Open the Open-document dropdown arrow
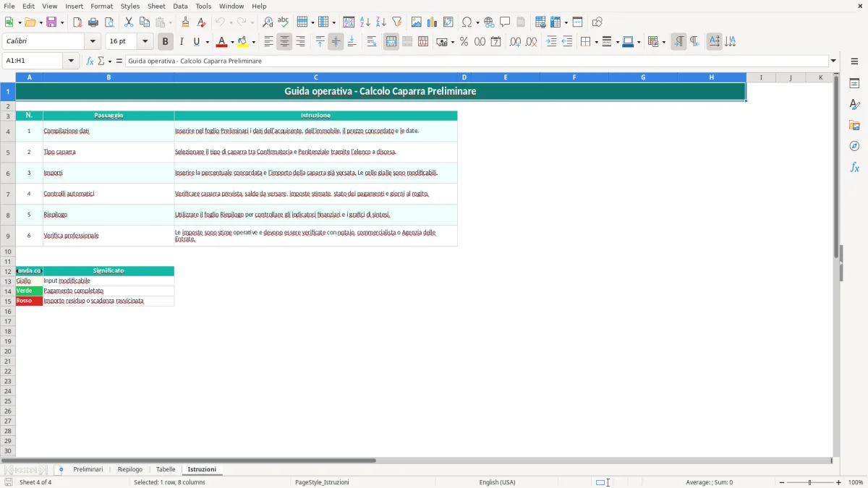 40,22
